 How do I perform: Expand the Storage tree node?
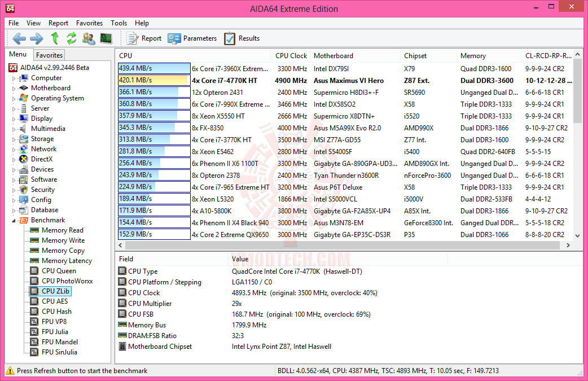(x=14, y=139)
